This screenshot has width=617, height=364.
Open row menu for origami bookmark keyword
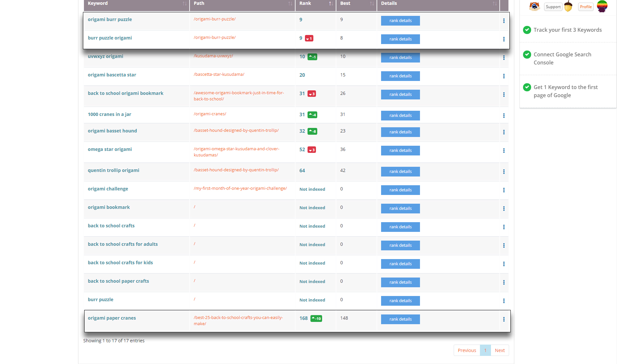click(504, 209)
